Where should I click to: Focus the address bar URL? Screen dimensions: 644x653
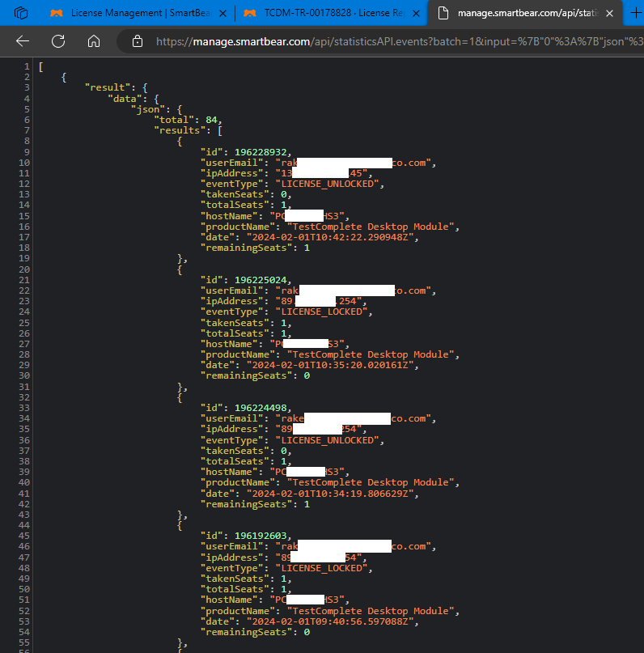(388, 41)
